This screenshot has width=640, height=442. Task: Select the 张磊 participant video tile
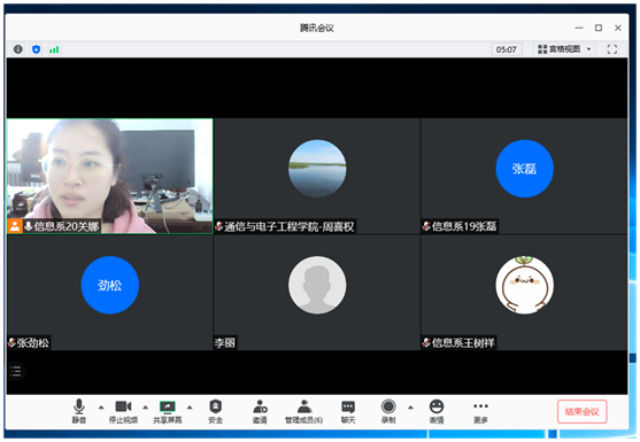524,176
